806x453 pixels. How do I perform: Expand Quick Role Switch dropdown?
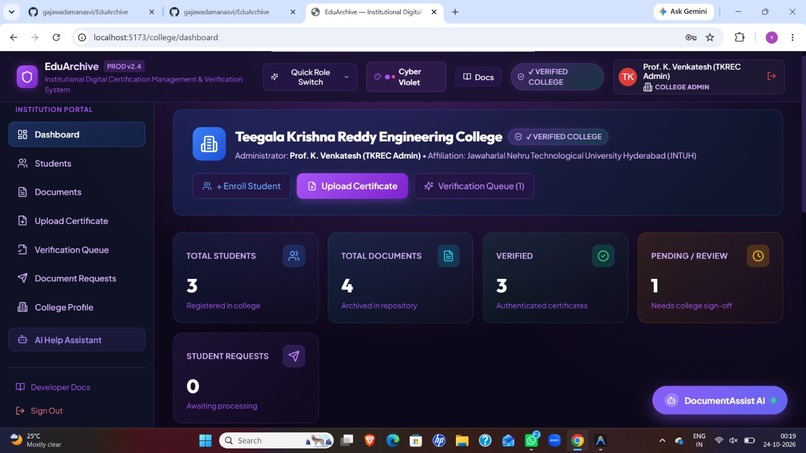310,77
